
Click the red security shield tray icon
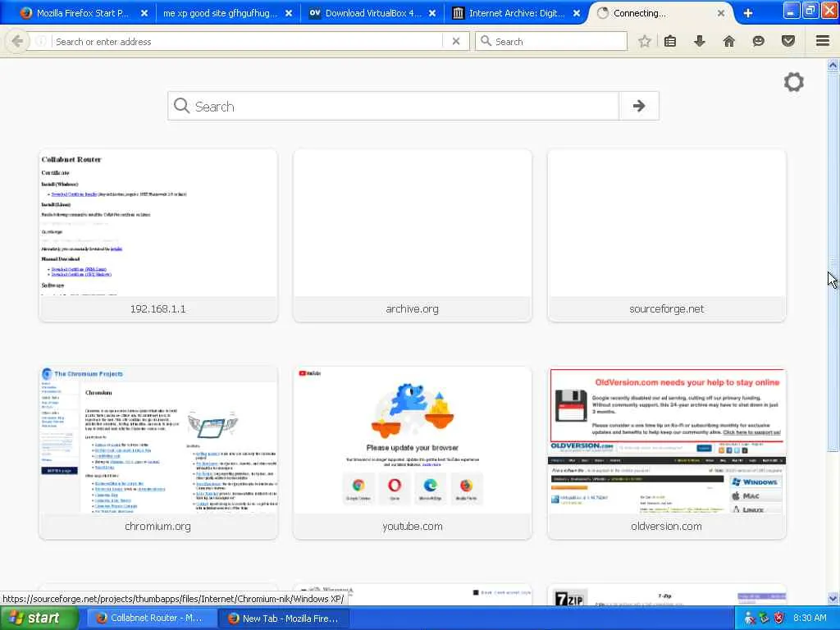[x=778, y=619]
